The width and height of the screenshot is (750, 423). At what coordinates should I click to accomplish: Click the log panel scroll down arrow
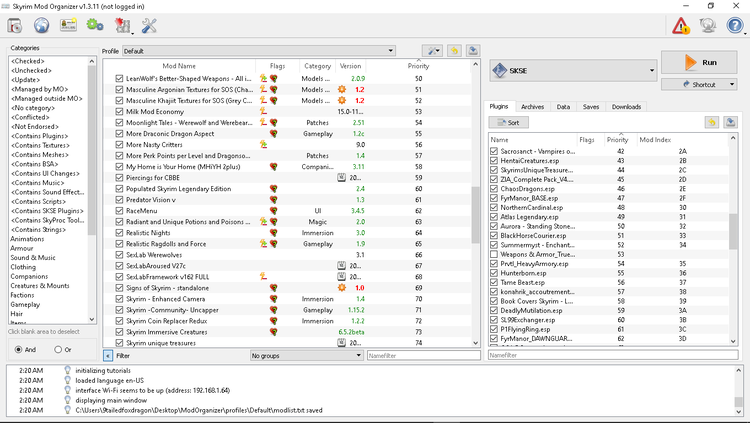tap(739, 411)
